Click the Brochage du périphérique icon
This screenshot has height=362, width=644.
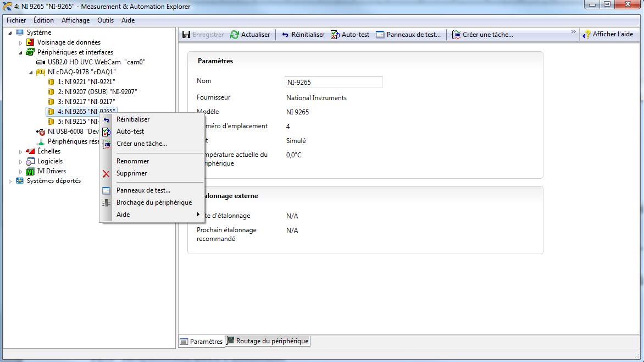click(106, 203)
